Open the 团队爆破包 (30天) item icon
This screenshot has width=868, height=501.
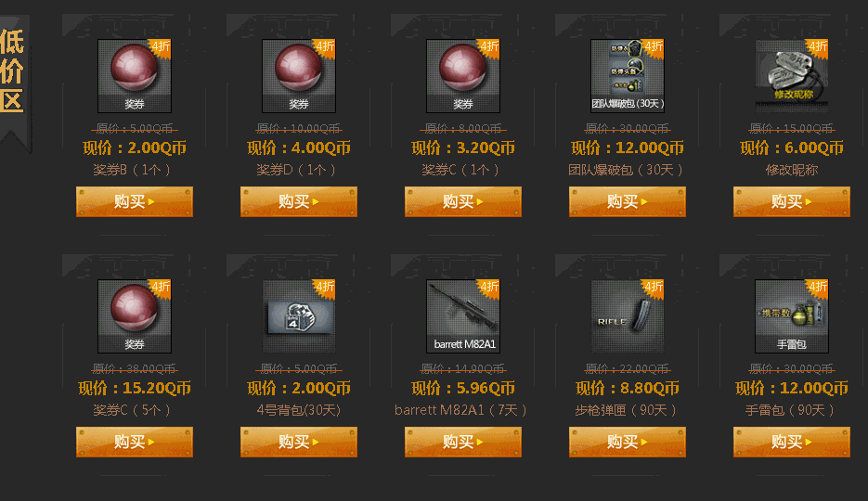click(628, 76)
